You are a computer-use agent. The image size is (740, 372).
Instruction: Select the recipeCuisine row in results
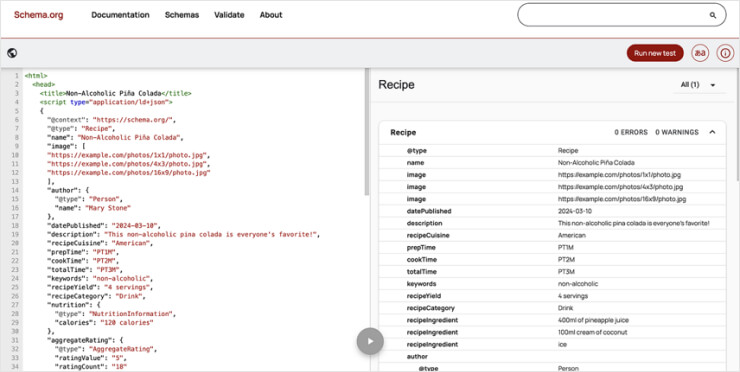pyautogui.click(x=553, y=235)
